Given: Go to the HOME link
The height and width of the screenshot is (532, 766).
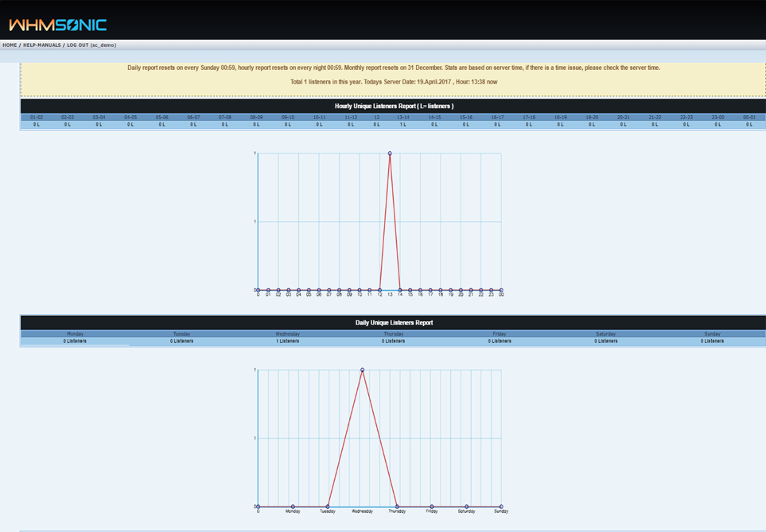Looking at the screenshot, I should [10, 45].
